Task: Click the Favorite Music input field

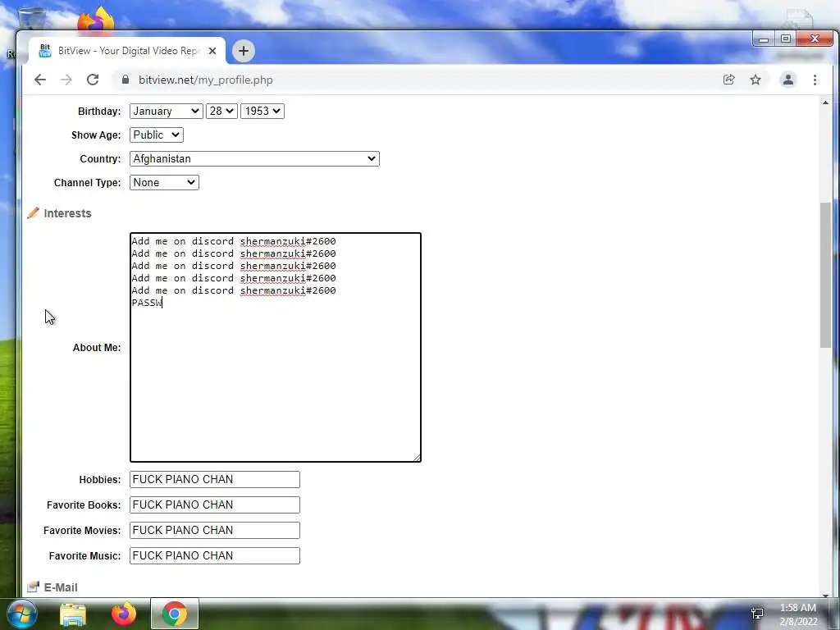Action: click(215, 555)
